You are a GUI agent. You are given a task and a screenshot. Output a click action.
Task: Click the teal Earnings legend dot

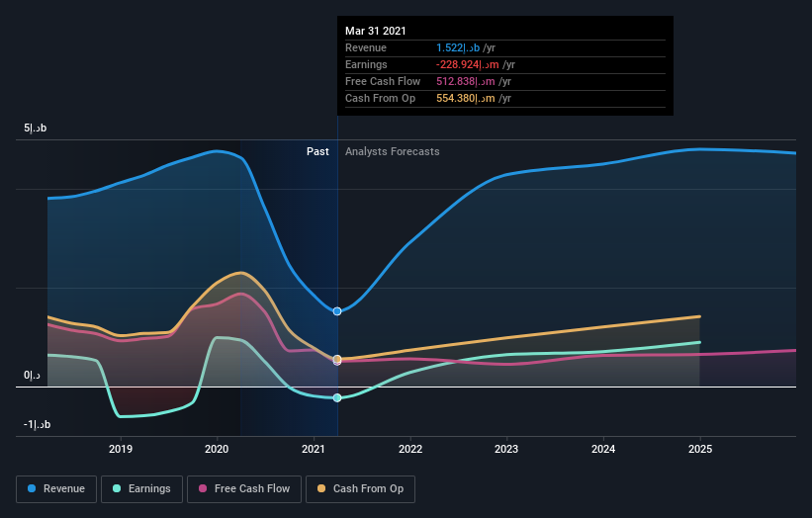coord(117,488)
